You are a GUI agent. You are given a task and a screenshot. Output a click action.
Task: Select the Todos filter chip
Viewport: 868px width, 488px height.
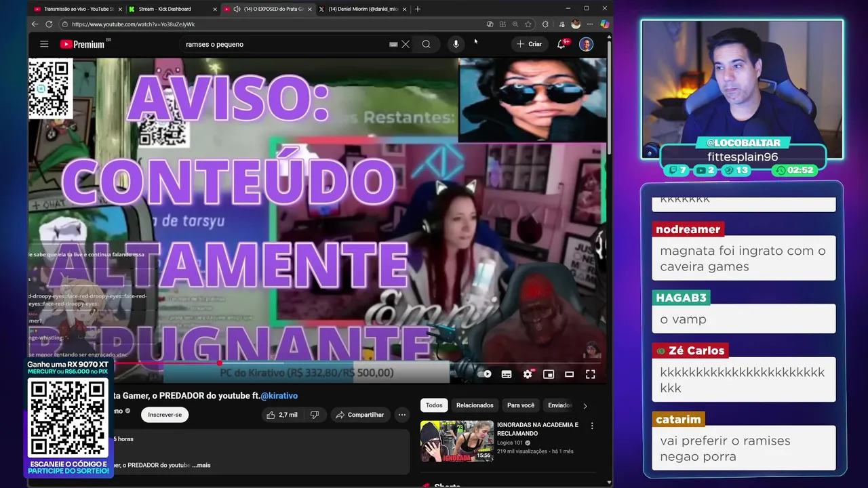[434, 405]
